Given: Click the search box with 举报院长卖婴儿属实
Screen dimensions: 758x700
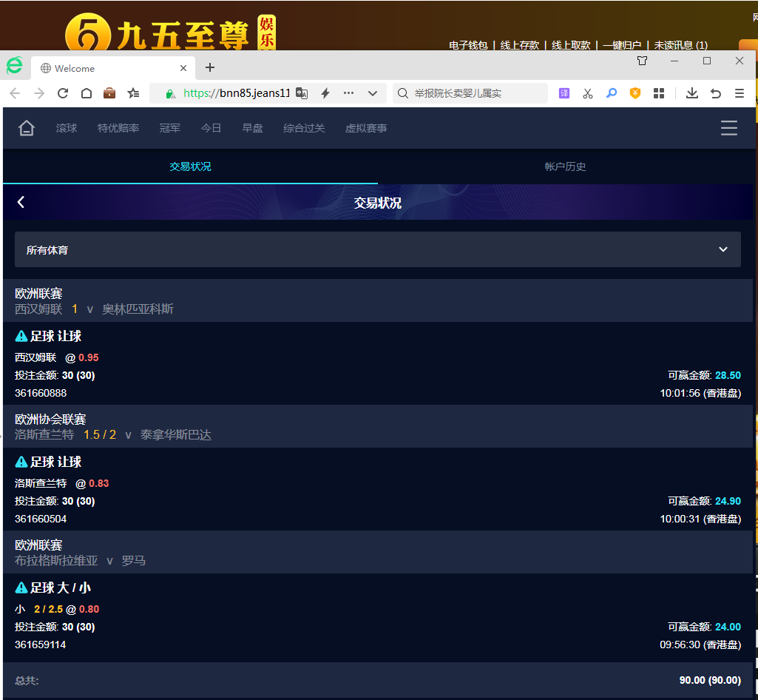Looking at the screenshot, I should 470,93.
